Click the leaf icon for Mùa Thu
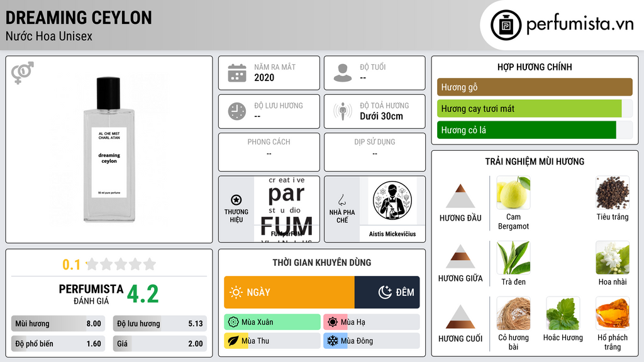Viewport: 644px width, 362px height. click(x=233, y=341)
